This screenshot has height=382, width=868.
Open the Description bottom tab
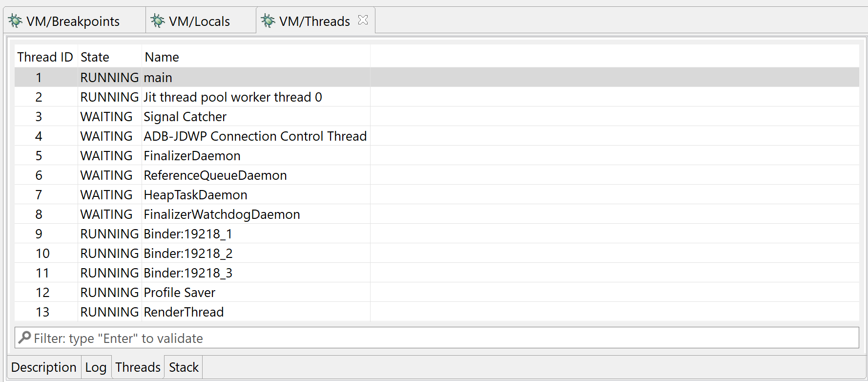coord(44,367)
